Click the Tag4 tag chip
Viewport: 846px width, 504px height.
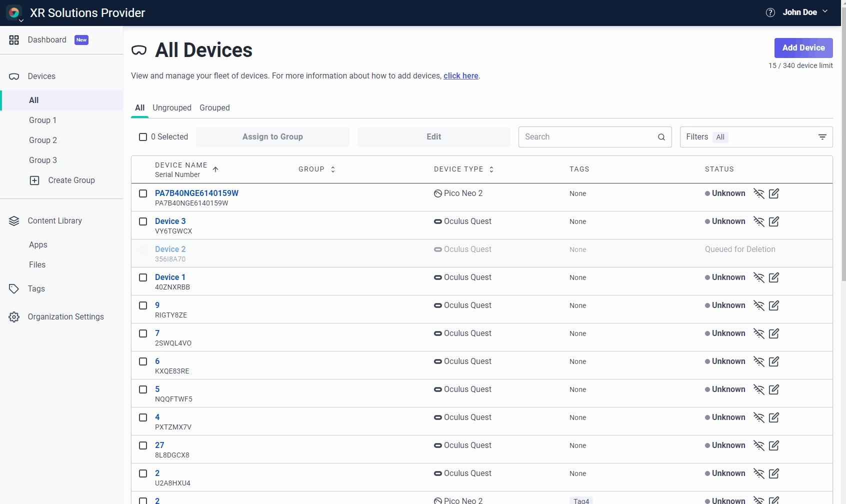[x=581, y=500]
